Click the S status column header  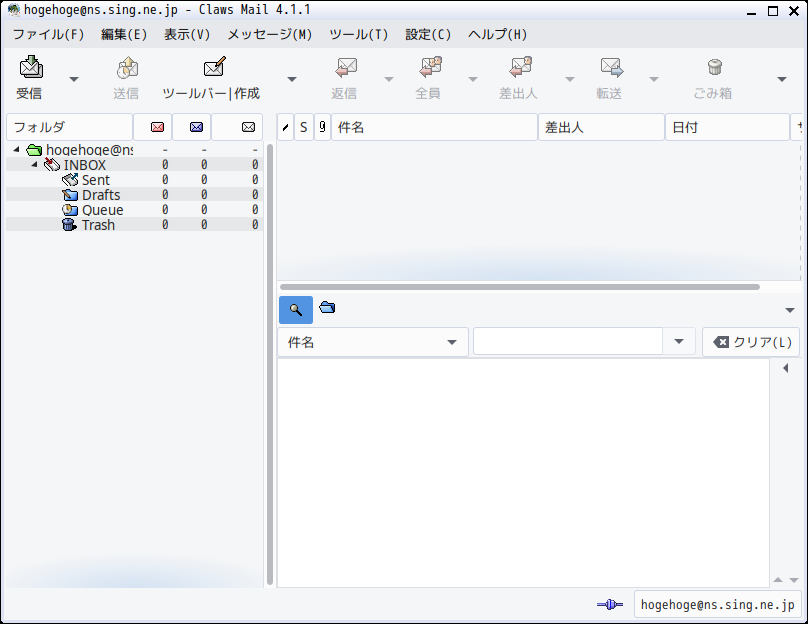304,127
